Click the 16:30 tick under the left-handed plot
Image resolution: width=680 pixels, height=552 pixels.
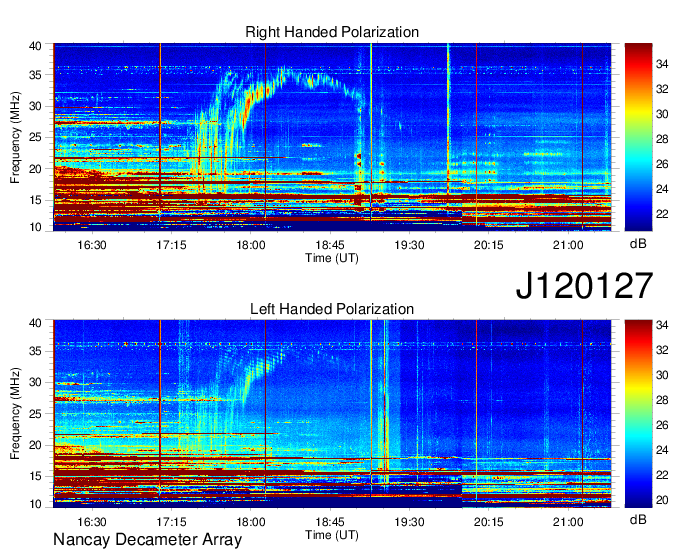click(x=92, y=522)
